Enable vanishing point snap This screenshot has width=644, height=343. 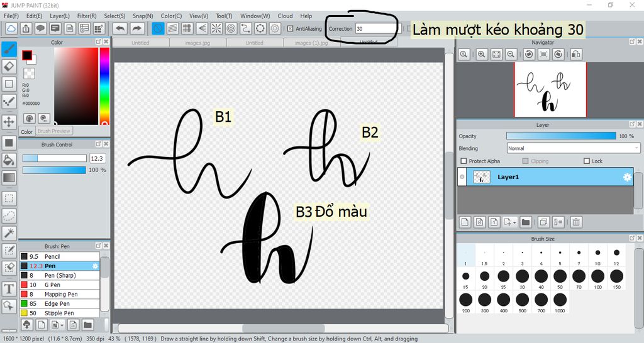(x=202, y=28)
